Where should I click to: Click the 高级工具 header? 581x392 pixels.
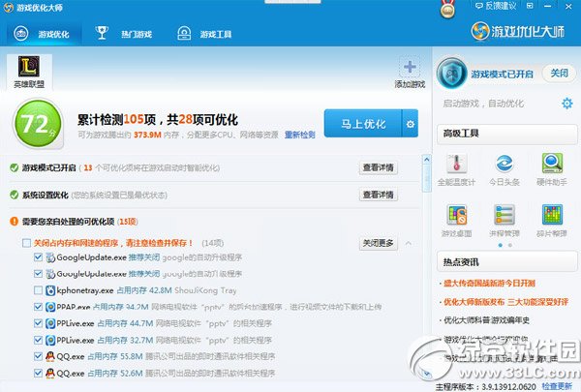coord(506,134)
